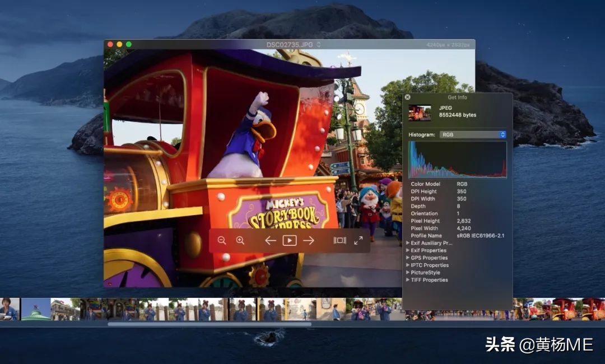Click the RGB histogram graph
This screenshot has height=364, width=605.
point(458,159)
